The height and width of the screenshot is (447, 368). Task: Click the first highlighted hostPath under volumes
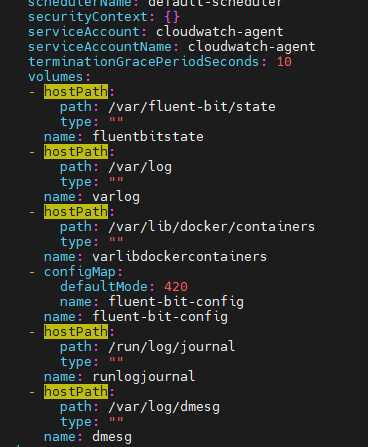(76, 91)
